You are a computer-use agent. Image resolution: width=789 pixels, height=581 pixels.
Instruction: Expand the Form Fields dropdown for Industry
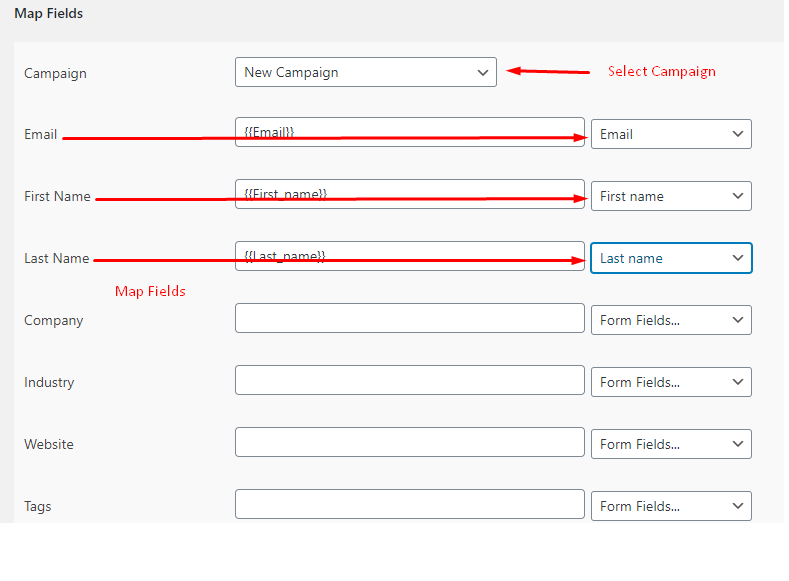[x=671, y=382]
